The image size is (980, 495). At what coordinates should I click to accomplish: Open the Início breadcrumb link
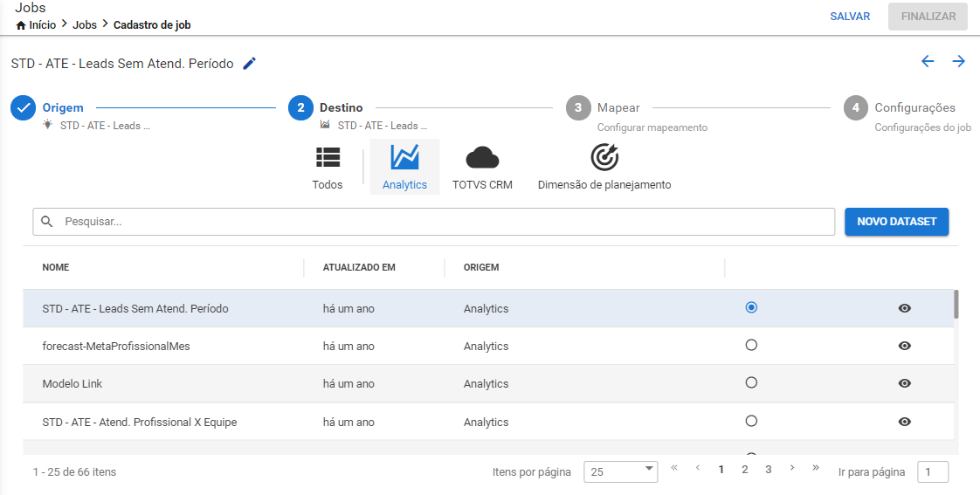tap(43, 25)
